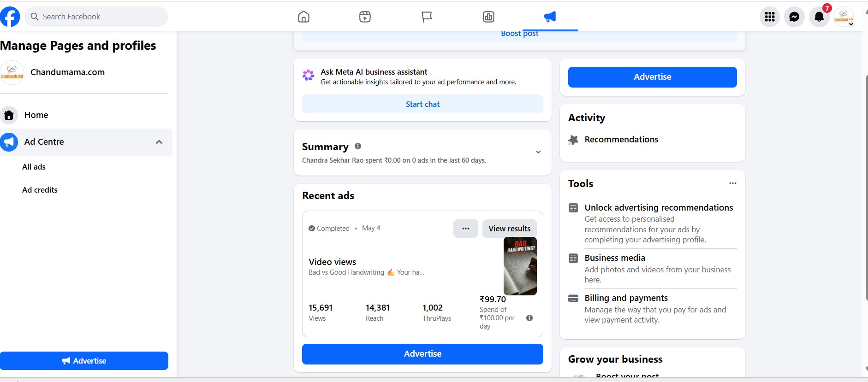Open the account profile menu avatar
Screen dimensions: 868x382
coord(844,17)
